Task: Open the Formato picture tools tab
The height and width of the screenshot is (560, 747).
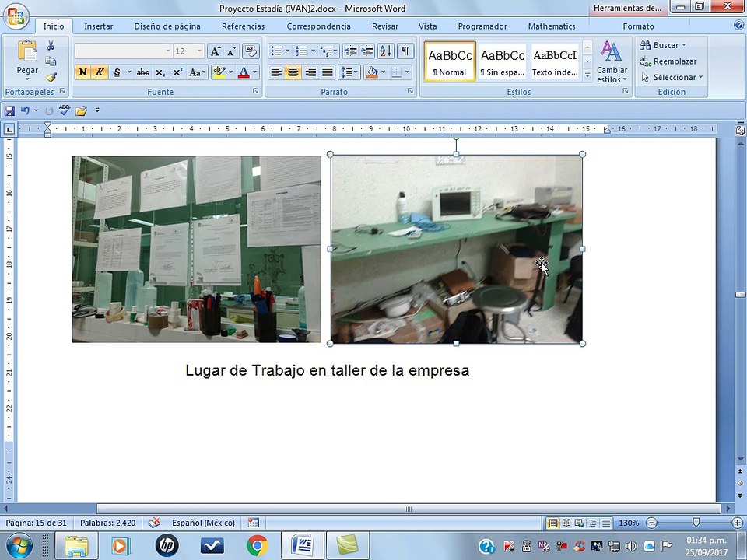Action: (638, 26)
